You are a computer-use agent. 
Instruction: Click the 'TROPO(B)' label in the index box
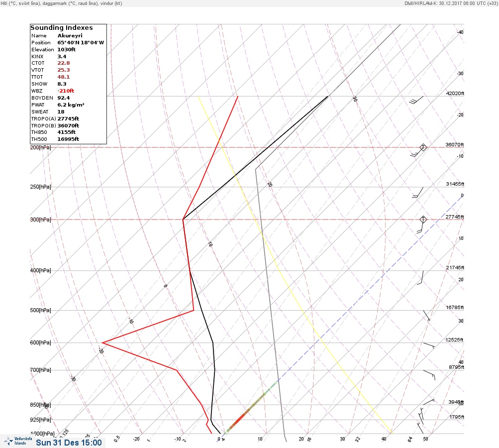(44, 126)
